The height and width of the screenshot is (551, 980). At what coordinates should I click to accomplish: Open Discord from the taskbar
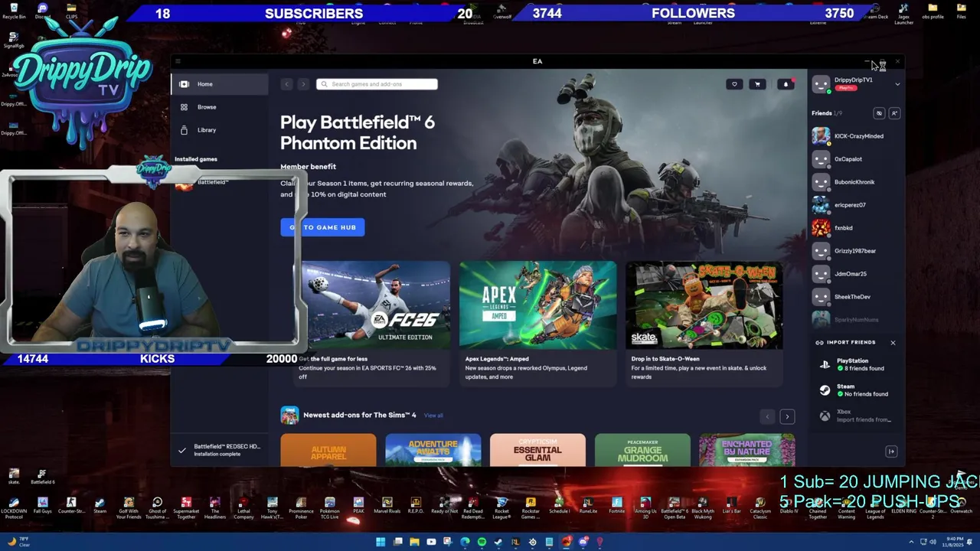point(583,542)
